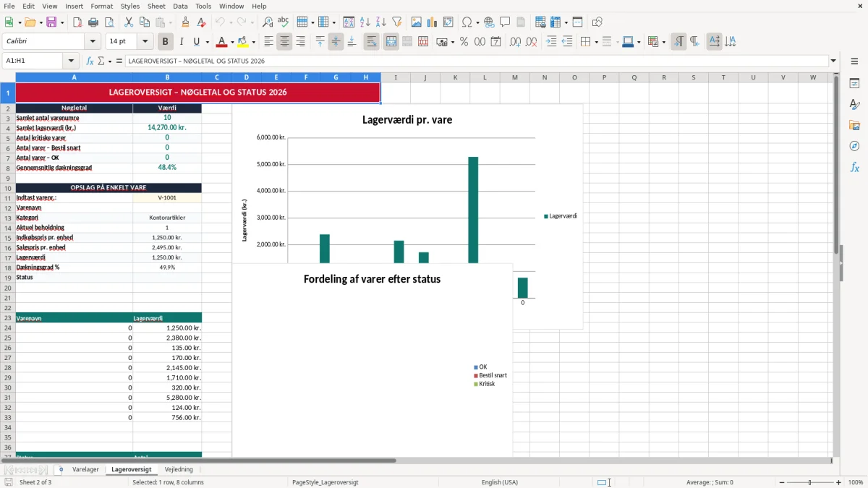Run the spelling check icon

pyautogui.click(x=284, y=22)
